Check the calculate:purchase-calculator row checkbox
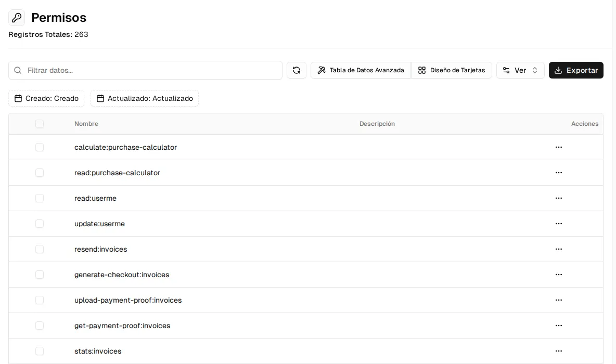Image resolution: width=616 pixels, height=364 pixels. tap(40, 147)
